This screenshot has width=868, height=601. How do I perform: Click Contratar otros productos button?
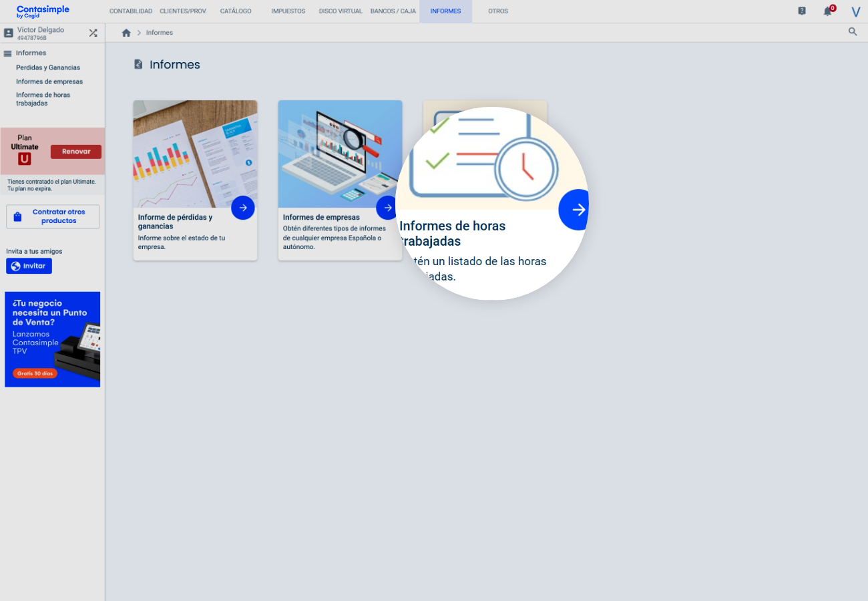pos(53,216)
